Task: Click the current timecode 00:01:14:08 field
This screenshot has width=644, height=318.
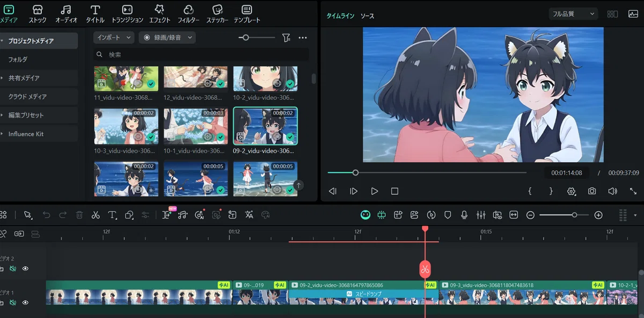Action: [x=566, y=173]
